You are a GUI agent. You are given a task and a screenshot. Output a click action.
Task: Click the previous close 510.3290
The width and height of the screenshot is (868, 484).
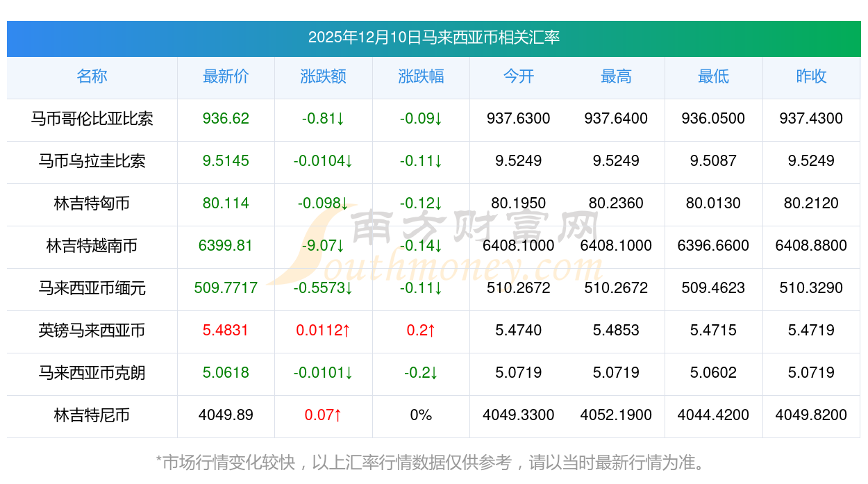[x=811, y=288]
